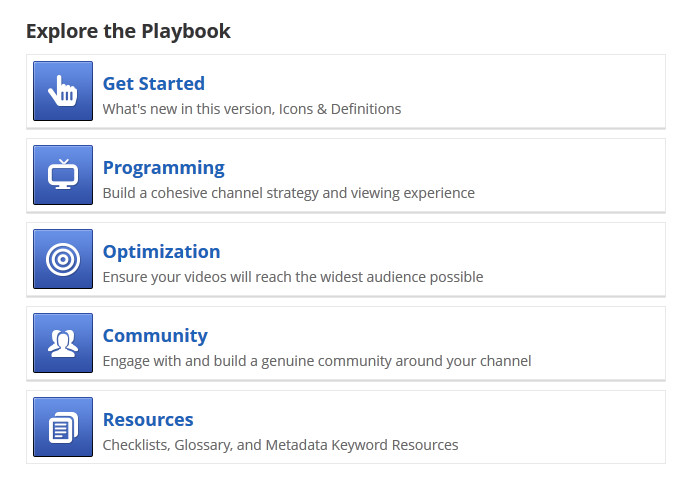This screenshot has width=679, height=481.
Task: Open the Optimization title link
Action: [162, 252]
